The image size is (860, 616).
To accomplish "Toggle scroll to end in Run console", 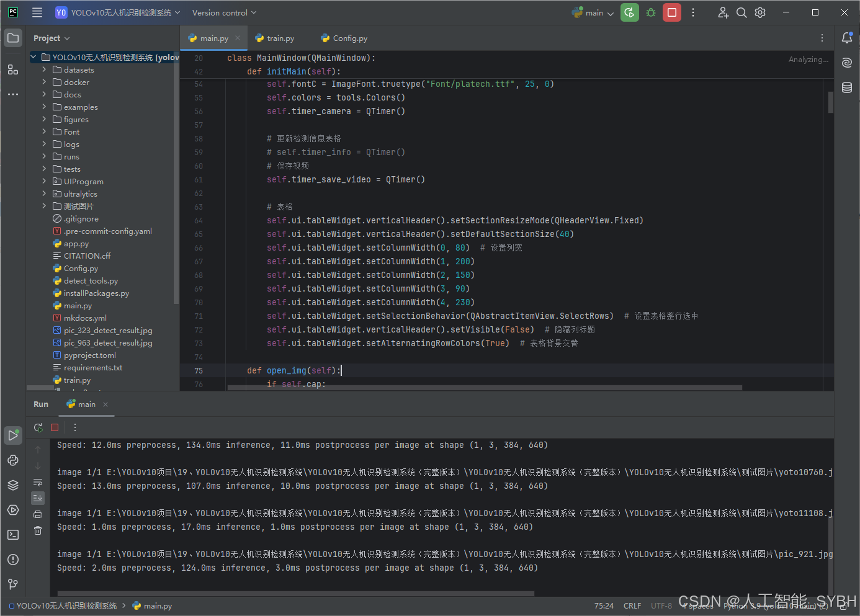I will 38,498.
